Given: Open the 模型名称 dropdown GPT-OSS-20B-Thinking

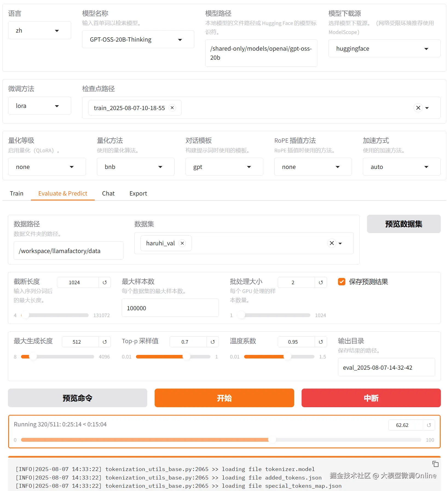Looking at the screenshot, I should [x=138, y=39].
